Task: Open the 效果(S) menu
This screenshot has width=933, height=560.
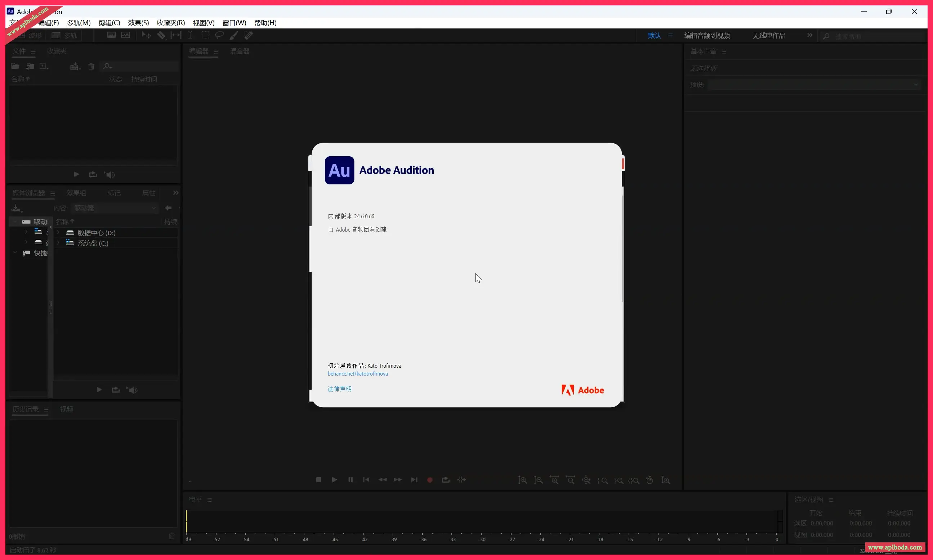Action: pos(138,23)
